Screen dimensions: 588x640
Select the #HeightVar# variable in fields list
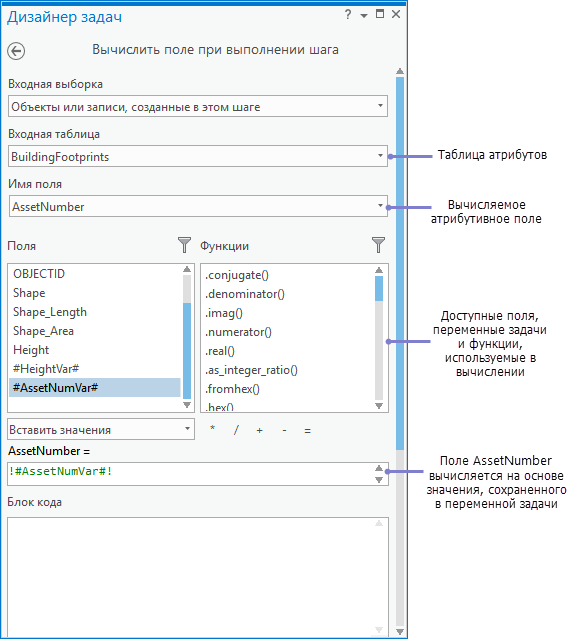(46, 369)
